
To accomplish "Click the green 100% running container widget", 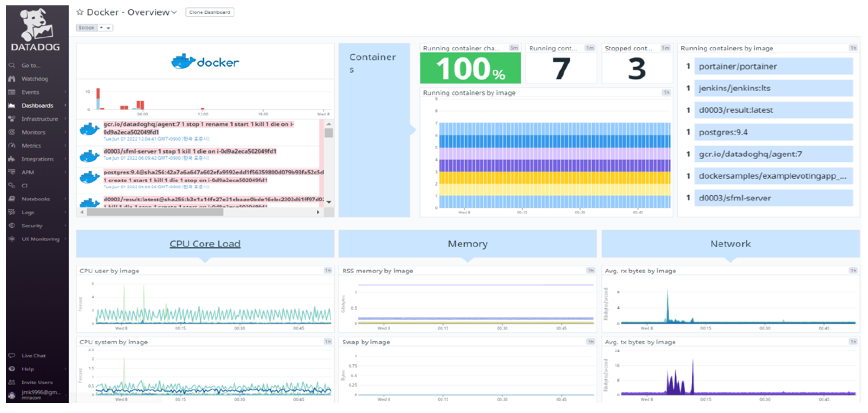I will (x=470, y=68).
